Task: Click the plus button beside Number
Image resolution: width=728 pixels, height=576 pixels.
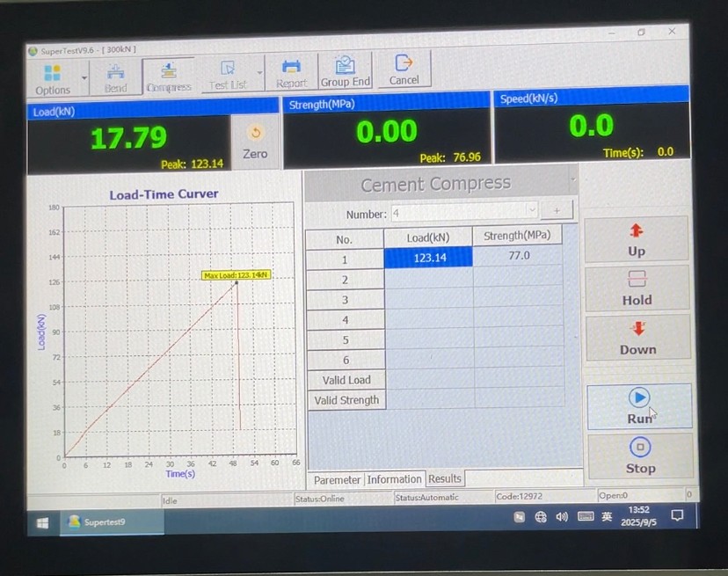Action: 557,210
